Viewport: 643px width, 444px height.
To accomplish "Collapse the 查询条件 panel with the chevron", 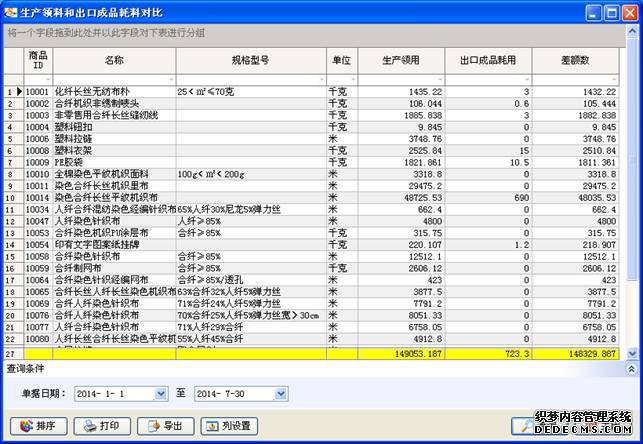I will click(631, 369).
